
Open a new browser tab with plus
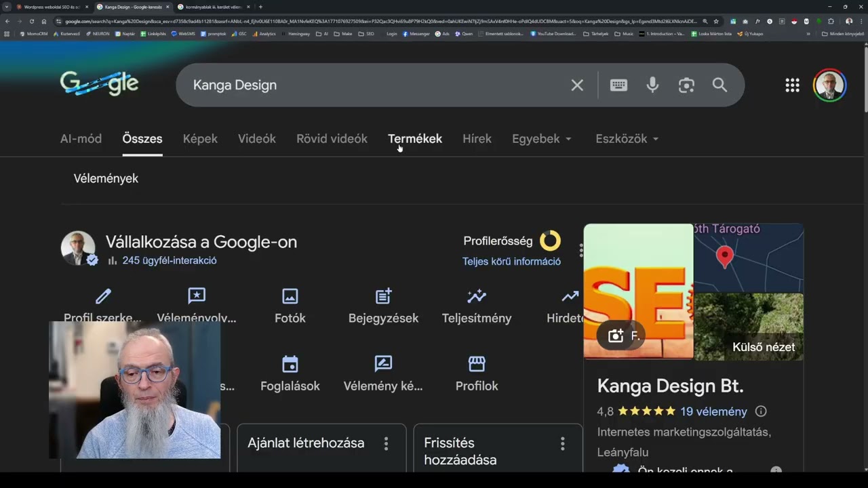click(x=260, y=7)
